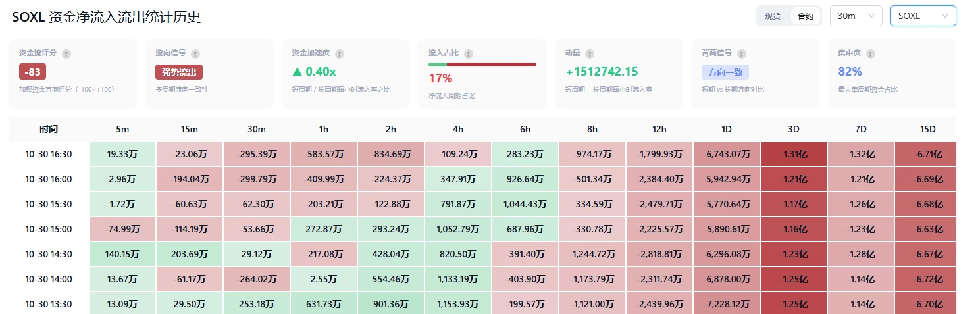Select the 10-30 15:00 time row
980x314 pixels.
(x=482, y=229)
